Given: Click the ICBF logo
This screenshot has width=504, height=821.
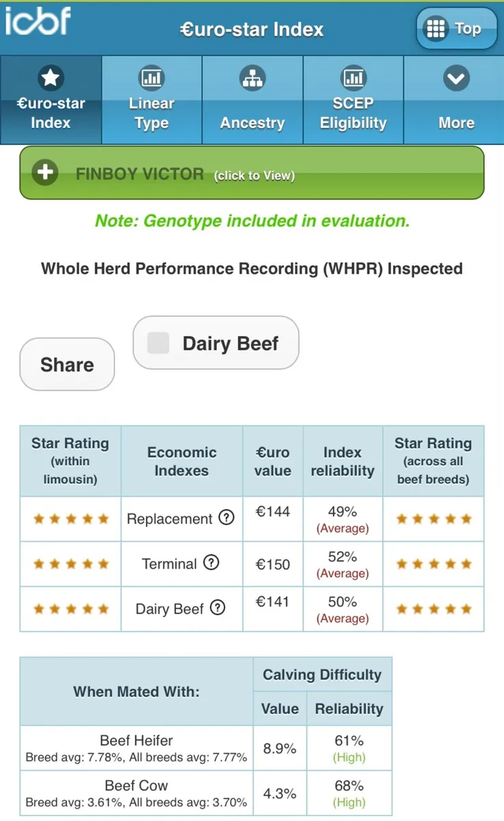Looking at the screenshot, I should point(38,22).
